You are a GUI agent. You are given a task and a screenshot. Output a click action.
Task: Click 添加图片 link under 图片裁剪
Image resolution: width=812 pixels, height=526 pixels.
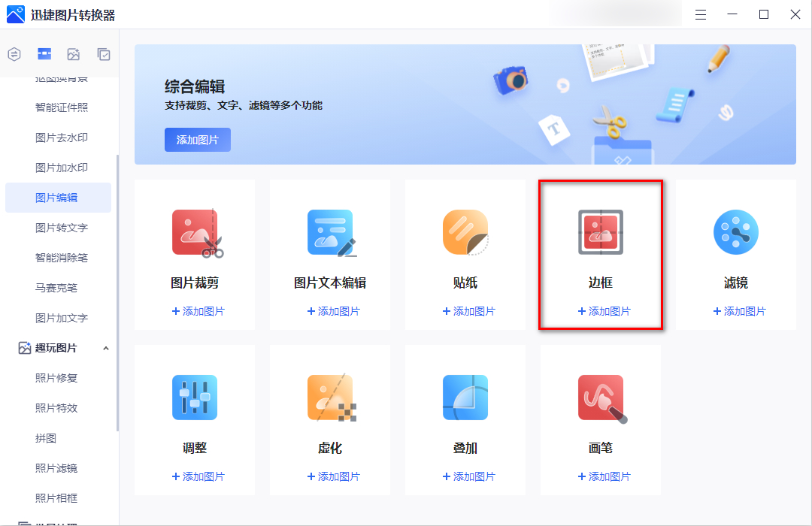pyautogui.click(x=198, y=311)
